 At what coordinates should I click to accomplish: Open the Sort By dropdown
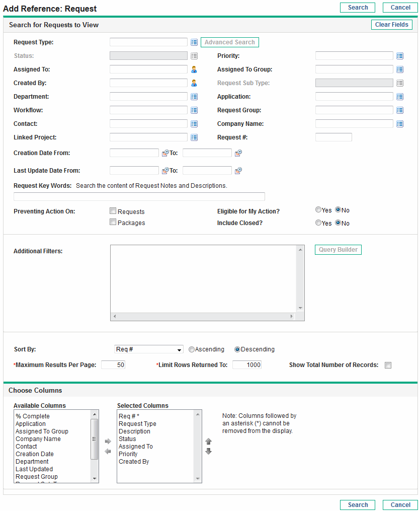(148, 349)
